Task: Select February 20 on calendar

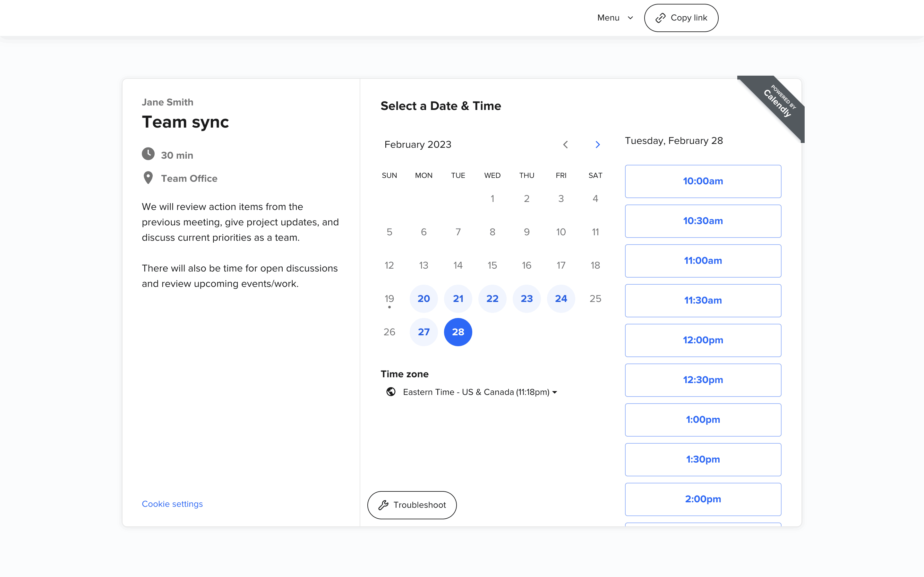Action: (x=424, y=298)
